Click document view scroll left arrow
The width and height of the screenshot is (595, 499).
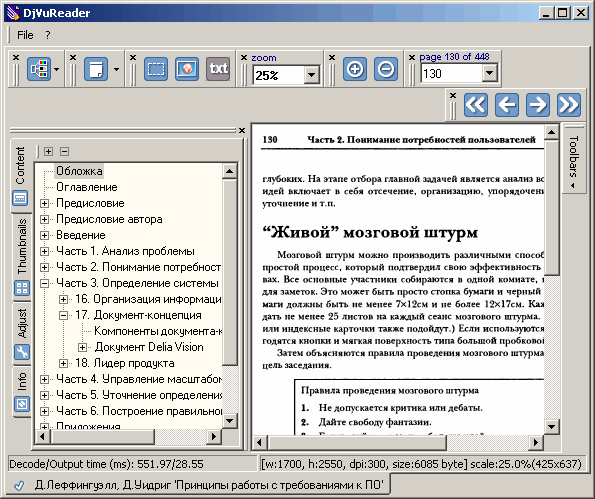click(260, 442)
